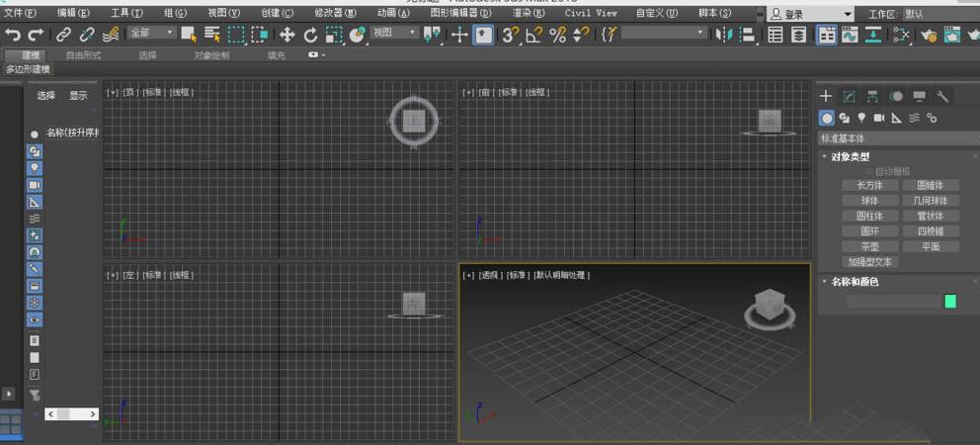Toggle the 3D Snaps icon
The height and width of the screenshot is (445, 980).
pos(510,35)
